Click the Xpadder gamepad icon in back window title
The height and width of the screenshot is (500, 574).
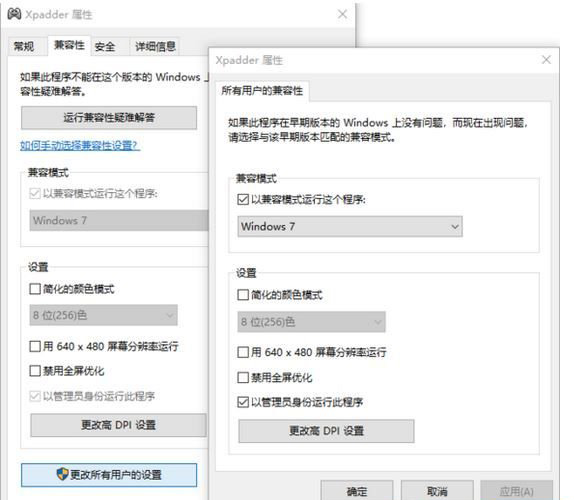14,14
